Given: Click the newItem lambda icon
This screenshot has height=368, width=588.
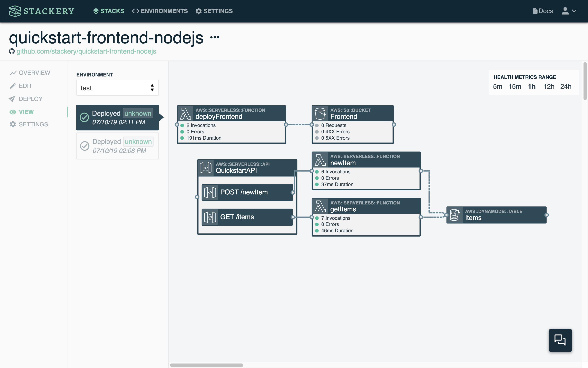Looking at the screenshot, I should (x=320, y=160).
